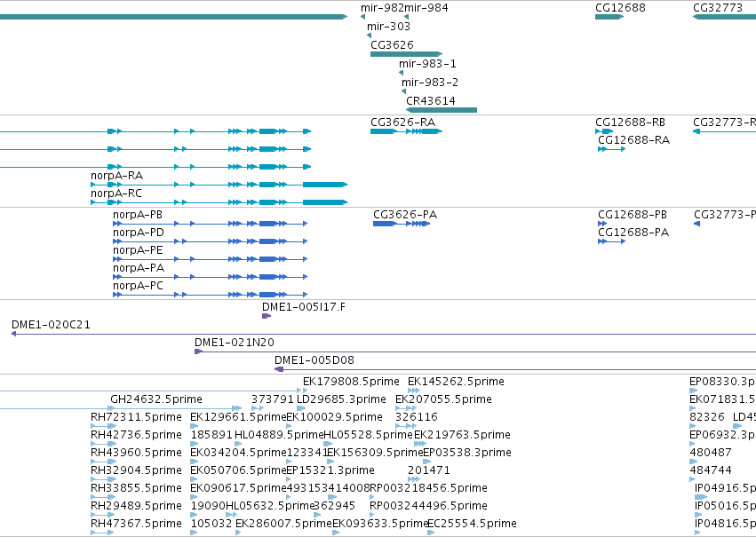Select the DME1-005D08 clone label
This screenshot has width=756, height=537.
314,360
